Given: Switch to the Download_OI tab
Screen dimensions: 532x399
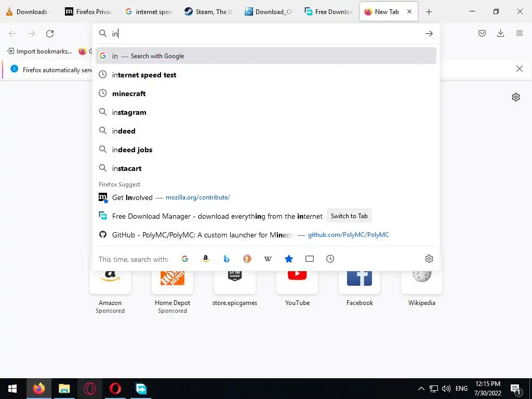Looking at the screenshot, I should tap(268, 11).
